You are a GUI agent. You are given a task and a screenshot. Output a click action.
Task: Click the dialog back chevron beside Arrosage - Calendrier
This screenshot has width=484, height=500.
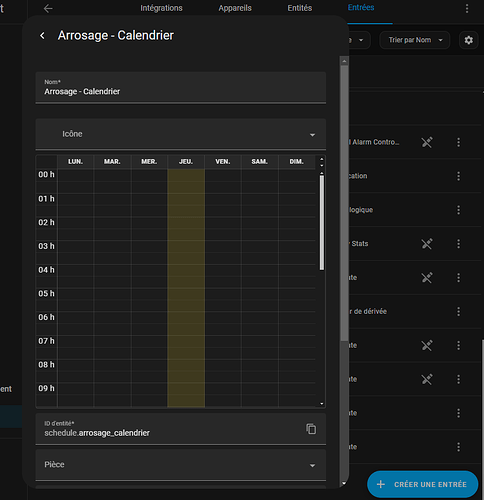click(x=42, y=36)
